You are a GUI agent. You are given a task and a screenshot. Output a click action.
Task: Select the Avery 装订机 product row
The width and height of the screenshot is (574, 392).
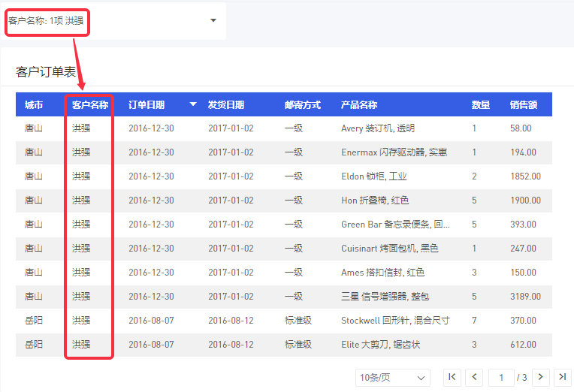tap(377, 128)
